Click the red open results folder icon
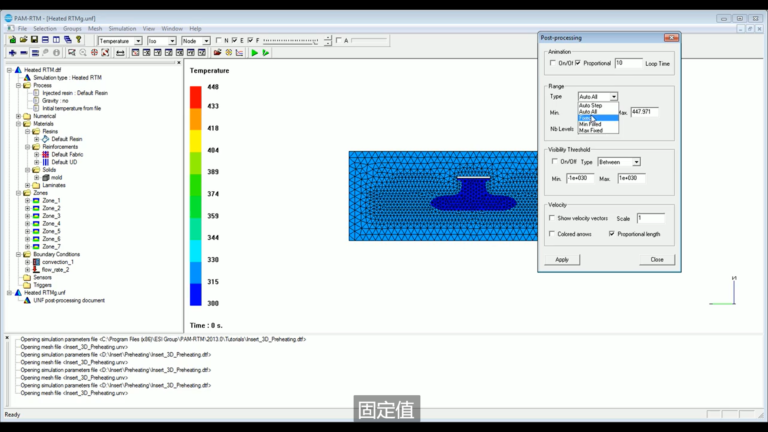Viewport: 768px width, 432px height. (x=217, y=52)
